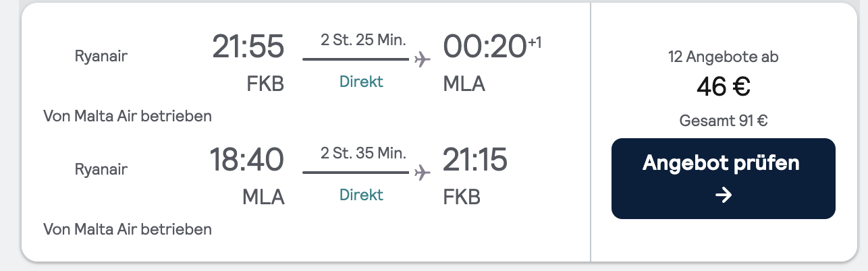Click the 12 Angebote ab text

[x=724, y=57]
